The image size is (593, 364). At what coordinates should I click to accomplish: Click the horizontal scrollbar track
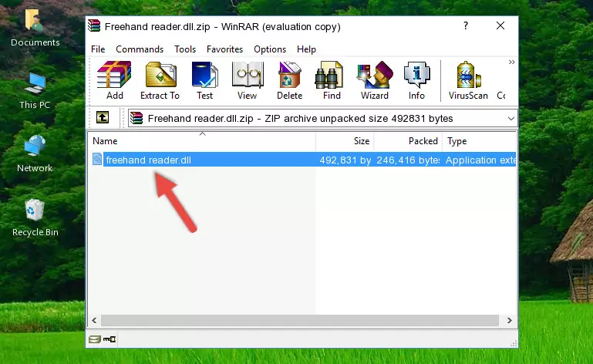pyautogui.click(x=299, y=321)
